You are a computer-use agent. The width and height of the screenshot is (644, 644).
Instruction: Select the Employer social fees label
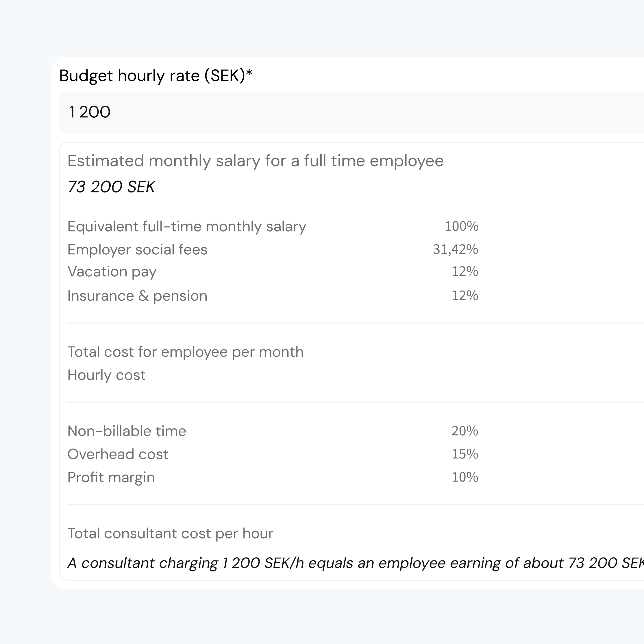[x=137, y=250]
